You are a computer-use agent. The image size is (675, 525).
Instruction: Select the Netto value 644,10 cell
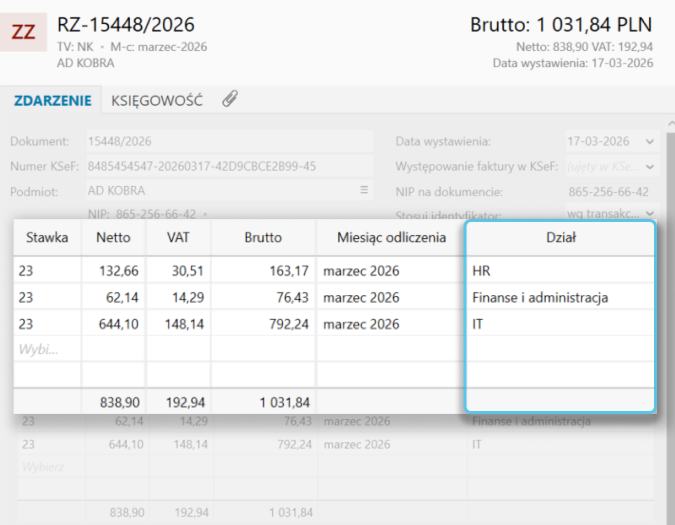[x=116, y=324]
